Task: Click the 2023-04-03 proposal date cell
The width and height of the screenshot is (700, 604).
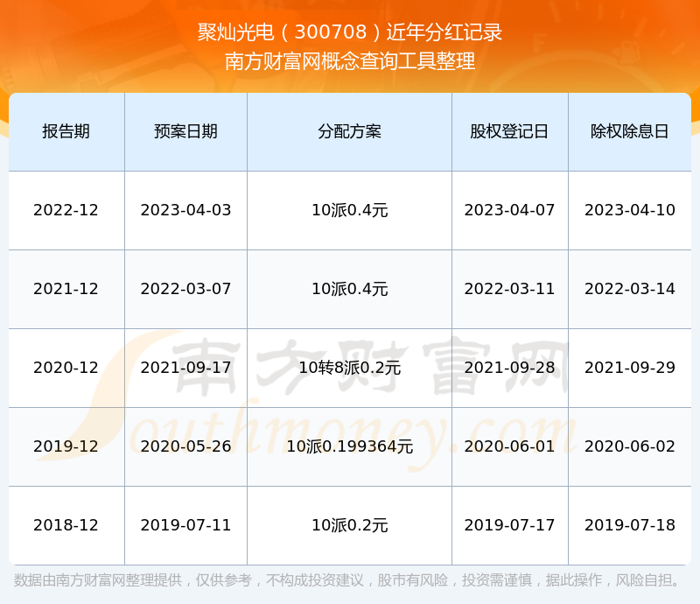Action: [185, 210]
